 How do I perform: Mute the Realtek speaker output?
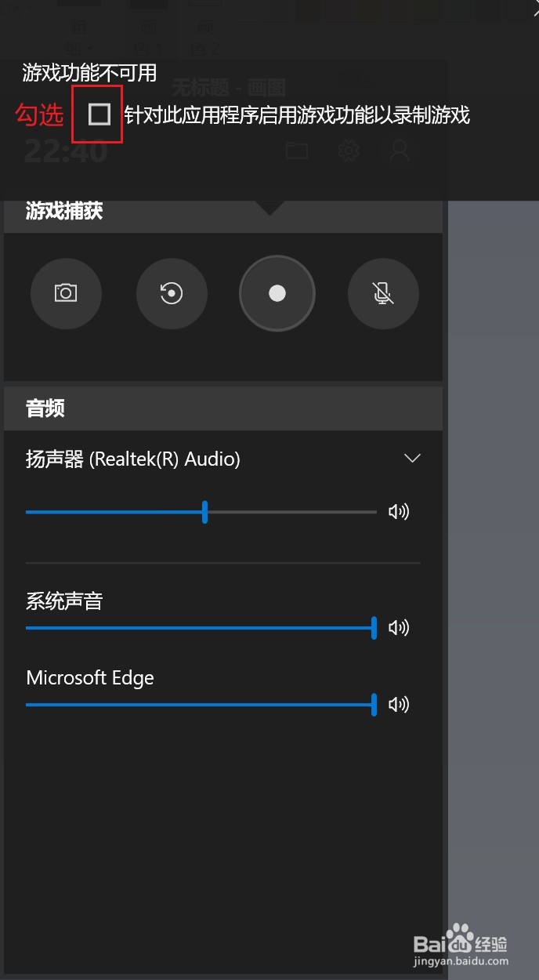399,512
